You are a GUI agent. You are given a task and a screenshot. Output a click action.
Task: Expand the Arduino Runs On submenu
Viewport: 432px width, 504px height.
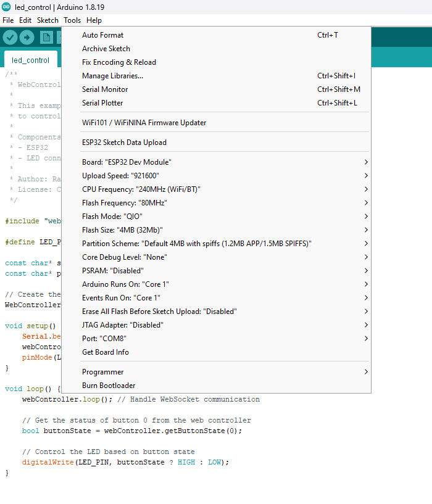click(216, 284)
